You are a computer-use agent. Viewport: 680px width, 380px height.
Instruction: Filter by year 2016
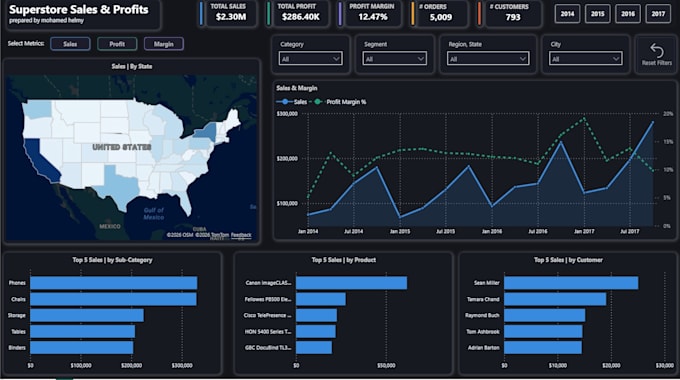628,14
